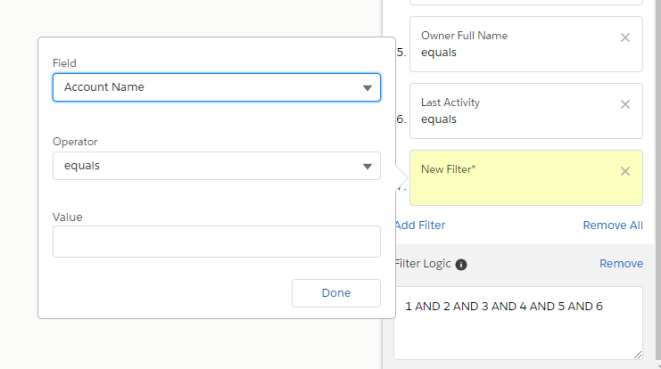This screenshot has width=661, height=369.
Task: Discard the New Filter with its X icon
Action: click(625, 171)
